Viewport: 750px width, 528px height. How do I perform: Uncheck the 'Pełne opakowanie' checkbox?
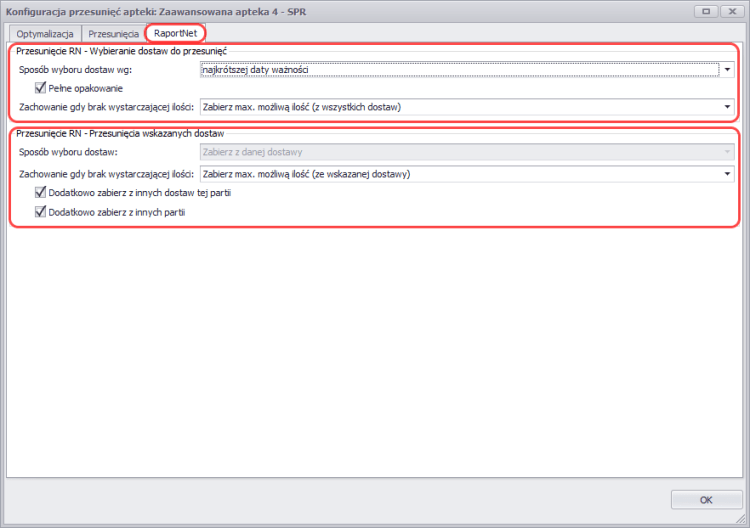(x=41, y=87)
